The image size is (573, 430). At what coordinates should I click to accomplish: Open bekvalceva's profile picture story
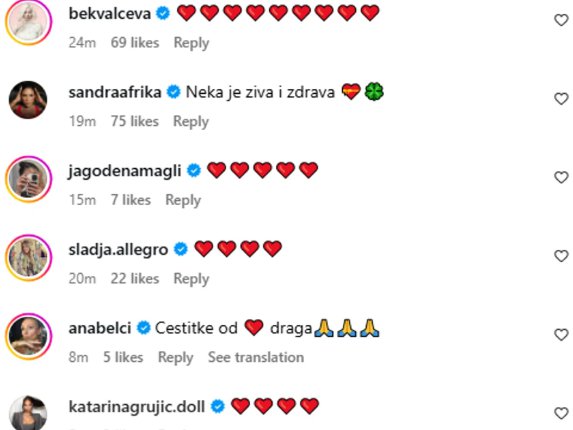(x=28, y=21)
